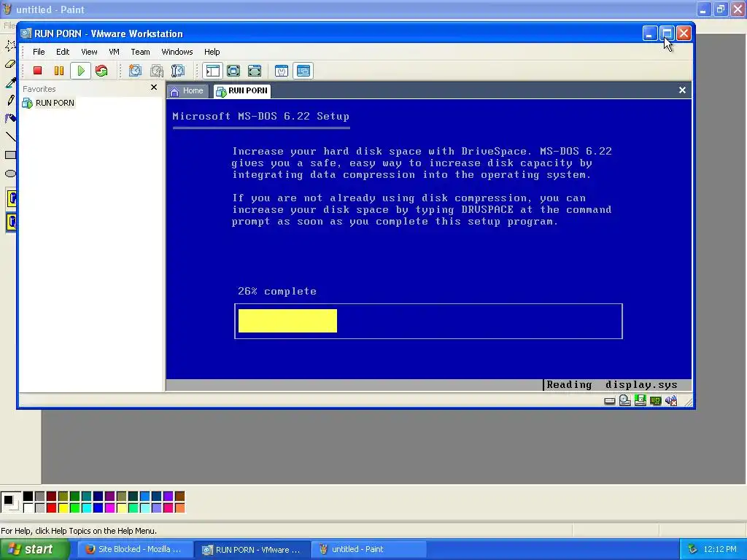Switch to the Home tab
The width and height of the screenshot is (747, 560).
click(x=187, y=91)
